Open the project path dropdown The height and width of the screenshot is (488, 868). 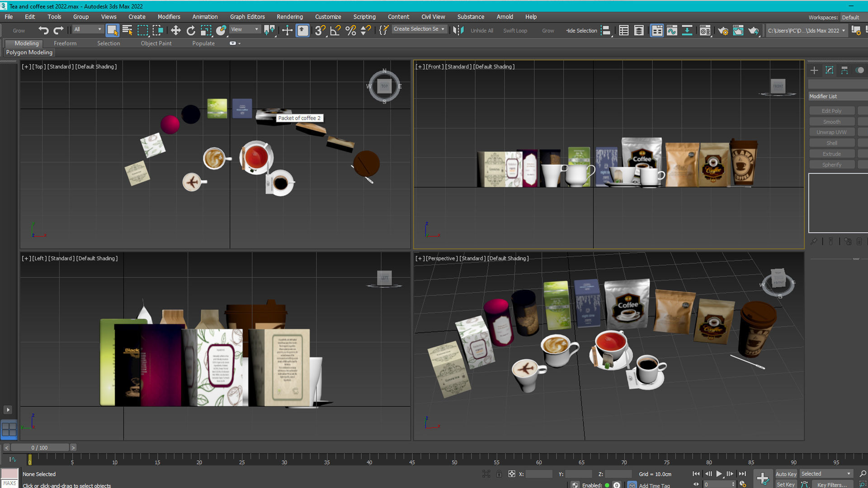[x=806, y=30]
